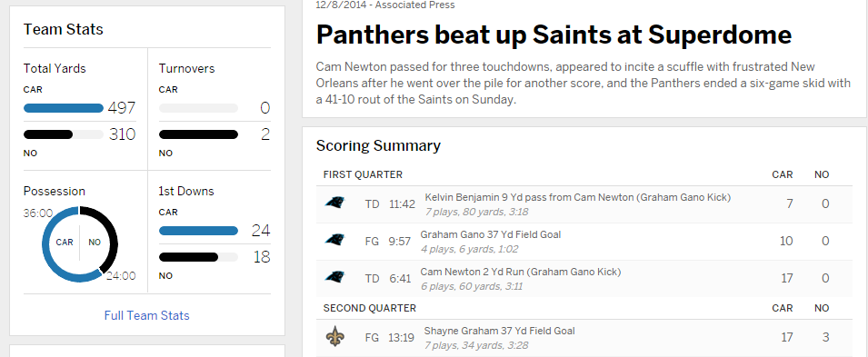Click the New Orleans turnovers black bar
Image resolution: width=868 pixels, height=357 pixels.
pyautogui.click(x=199, y=134)
